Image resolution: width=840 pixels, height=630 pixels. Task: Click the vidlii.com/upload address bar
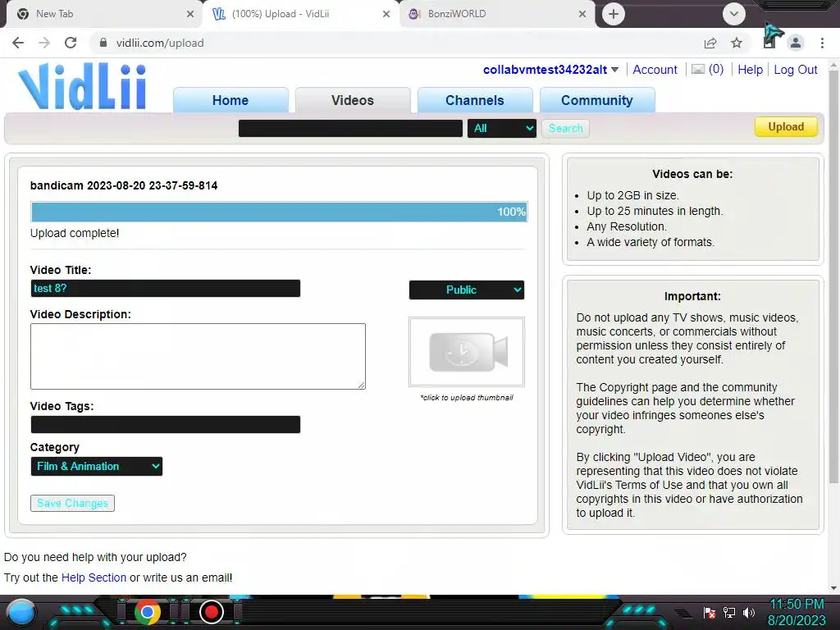pos(395,43)
